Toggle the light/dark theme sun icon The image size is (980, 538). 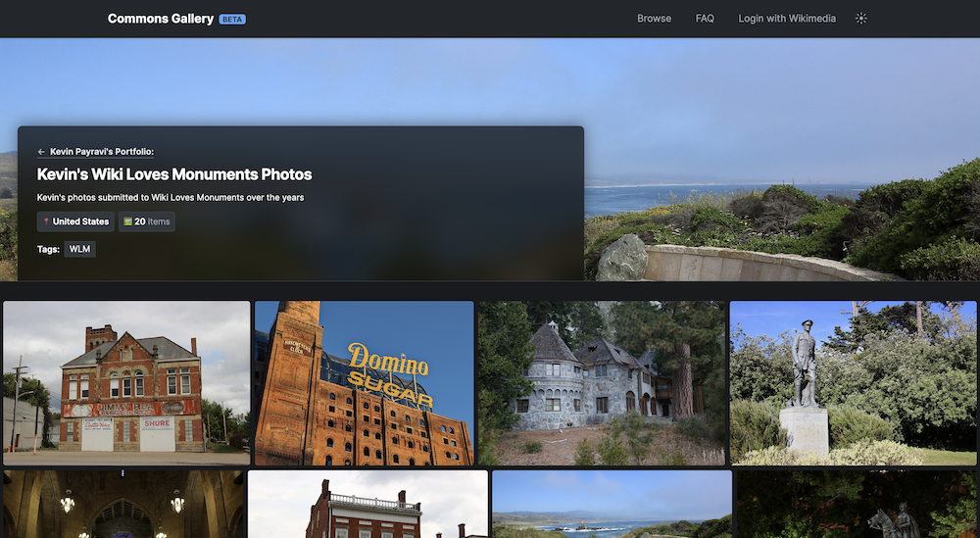pyautogui.click(x=861, y=19)
